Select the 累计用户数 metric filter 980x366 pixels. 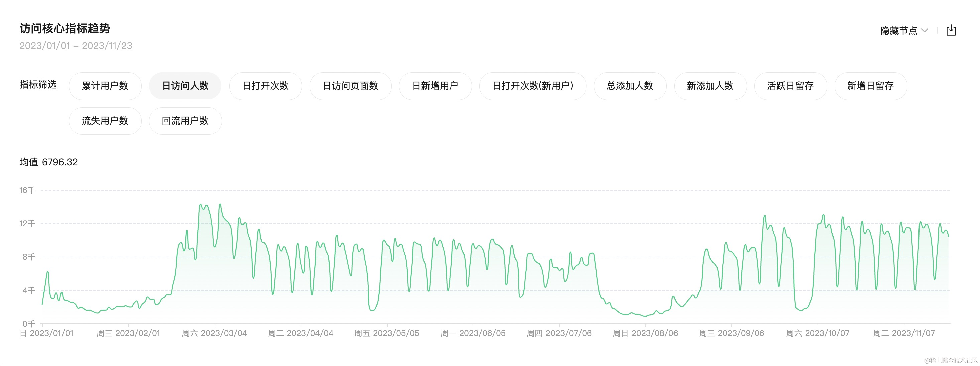[x=105, y=86]
